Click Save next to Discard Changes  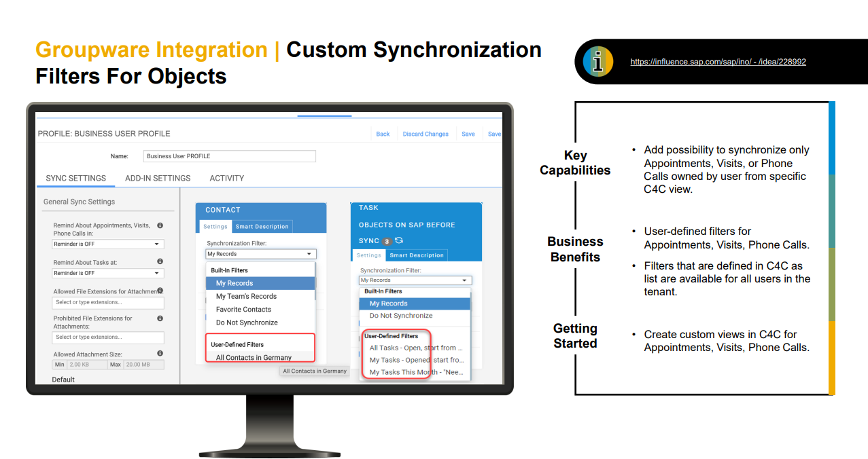[468, 134]
